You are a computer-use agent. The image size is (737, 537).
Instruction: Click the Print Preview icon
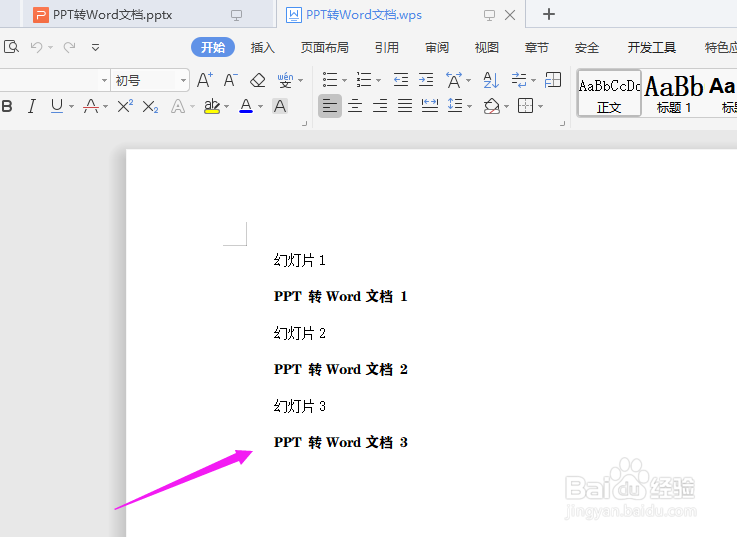click(x=11, y=47)
